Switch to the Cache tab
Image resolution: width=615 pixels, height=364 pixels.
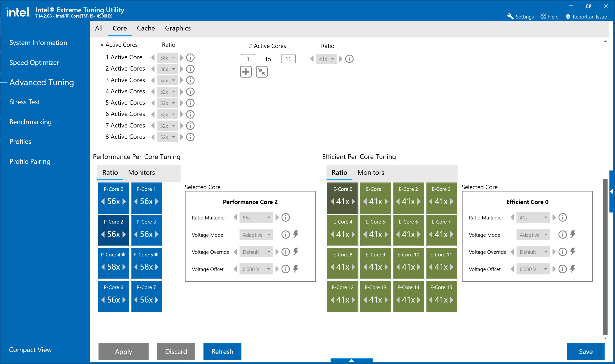[146, 28]
